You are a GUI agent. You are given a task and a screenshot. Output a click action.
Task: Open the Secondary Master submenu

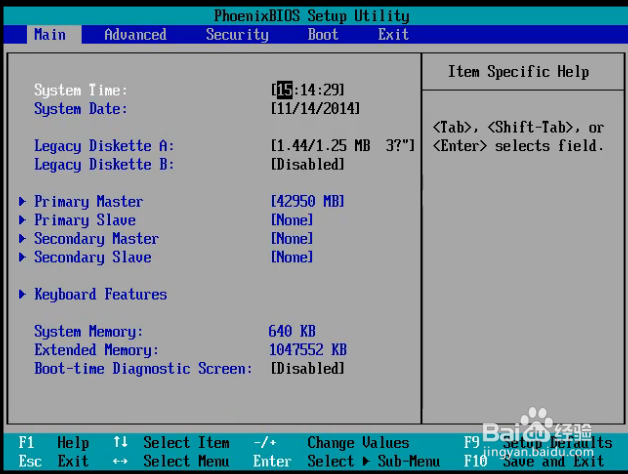click(97, 239)
